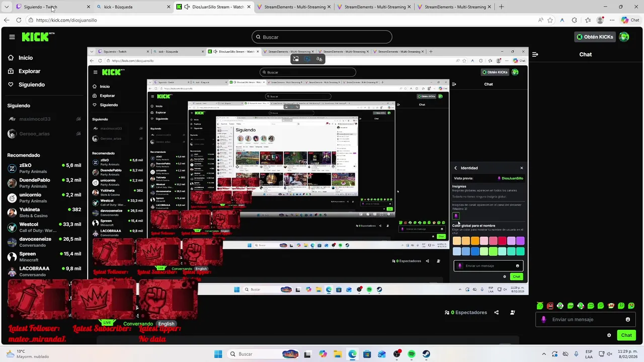Collapse the chat panel with arrow icon

[x=535, y=54]
